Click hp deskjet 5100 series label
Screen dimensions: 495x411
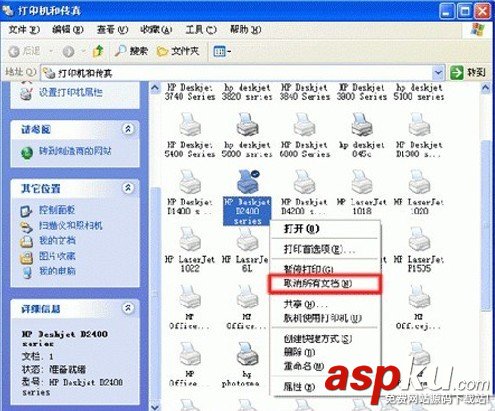pos(419,92)
